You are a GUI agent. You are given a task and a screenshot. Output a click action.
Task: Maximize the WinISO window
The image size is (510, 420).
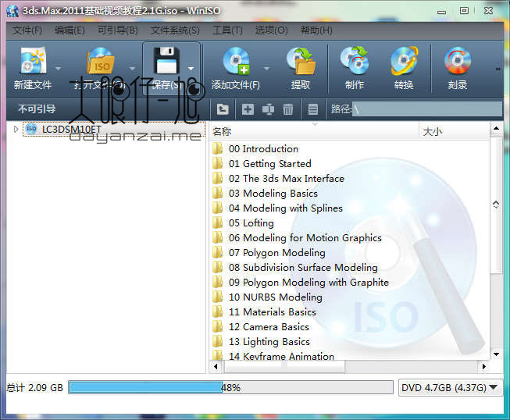(464, 11)
